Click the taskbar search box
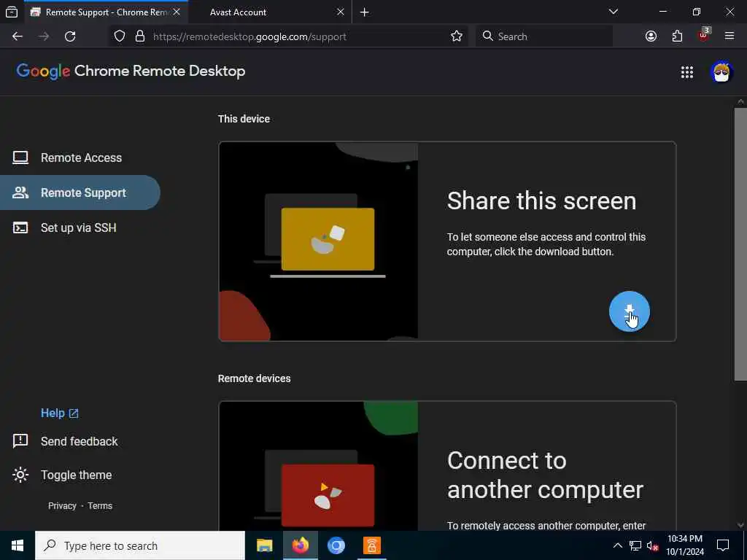747x560 pixels. pyautogui.click(x=140, y=545)
